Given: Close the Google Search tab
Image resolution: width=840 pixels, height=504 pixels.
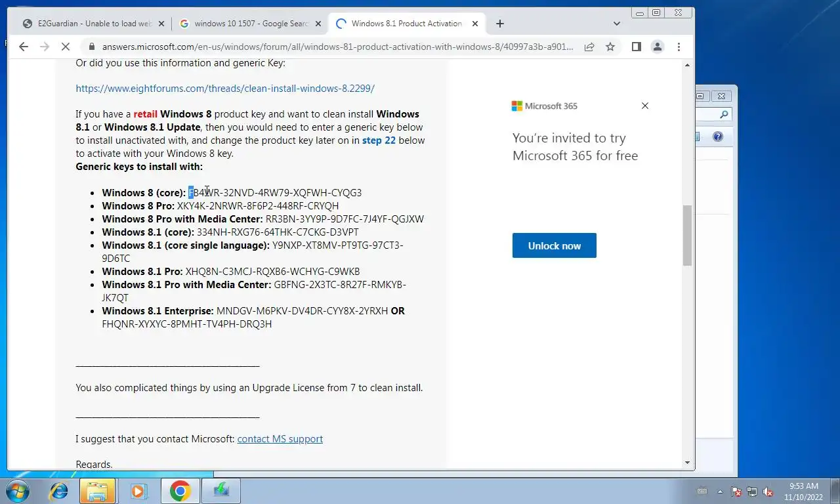Looking at the screenshot, I should (318, 24).
